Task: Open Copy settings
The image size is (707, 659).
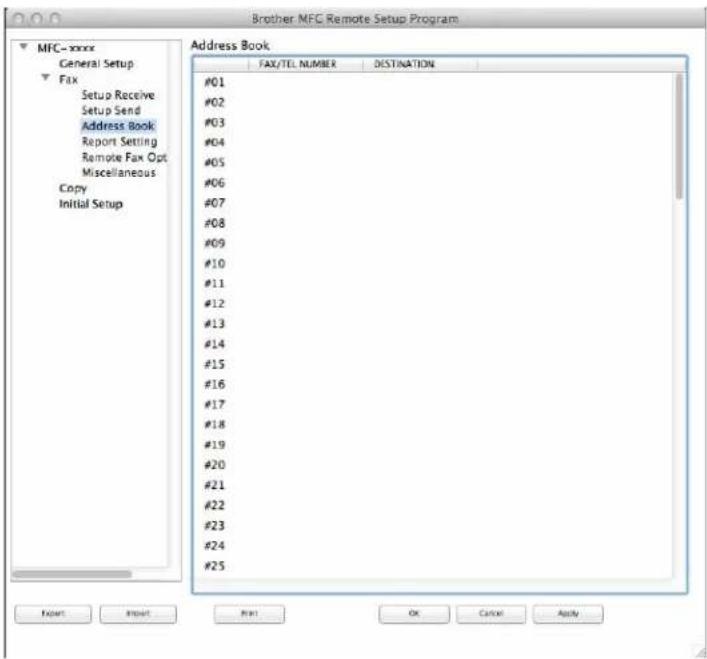Action: [x=73, y=188]
